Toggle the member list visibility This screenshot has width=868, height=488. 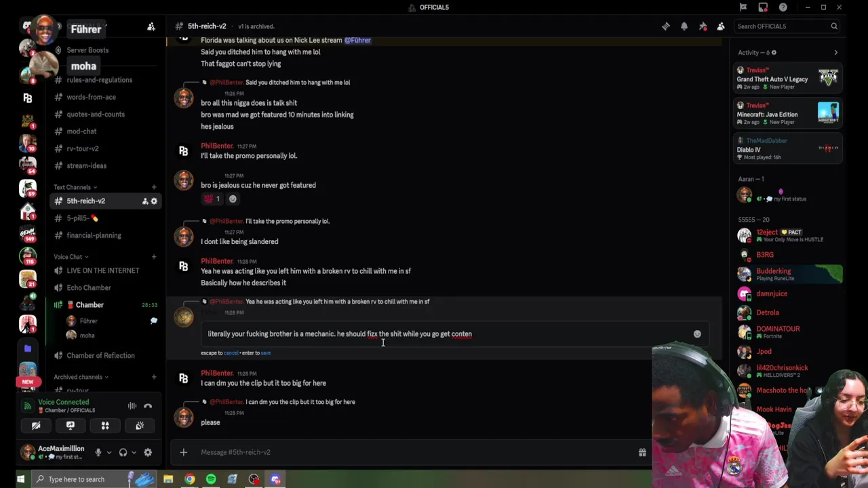coord(721,26)
